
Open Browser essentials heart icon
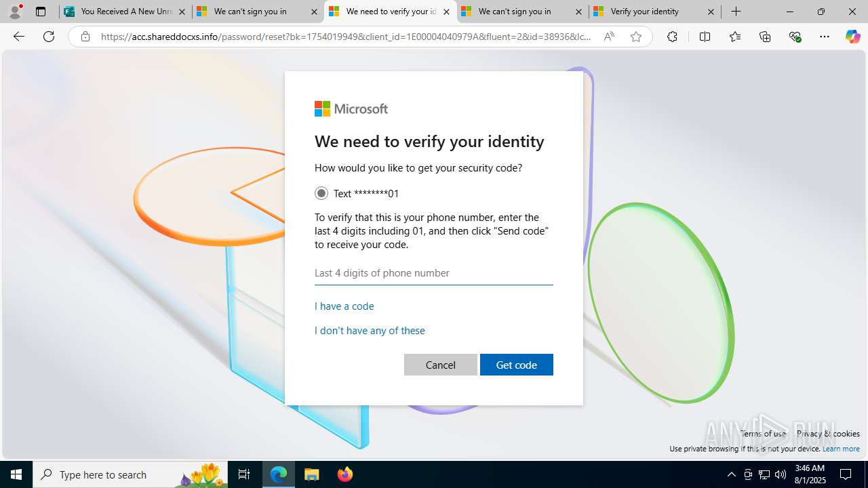pyautogui.click(x=795, y=37)
